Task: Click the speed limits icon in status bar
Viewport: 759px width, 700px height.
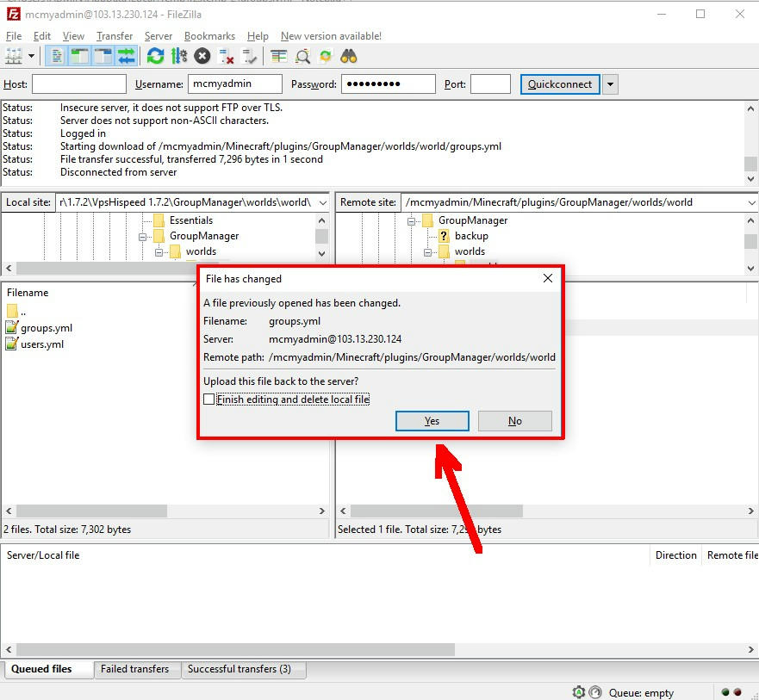Action: [x=596, y=692]
